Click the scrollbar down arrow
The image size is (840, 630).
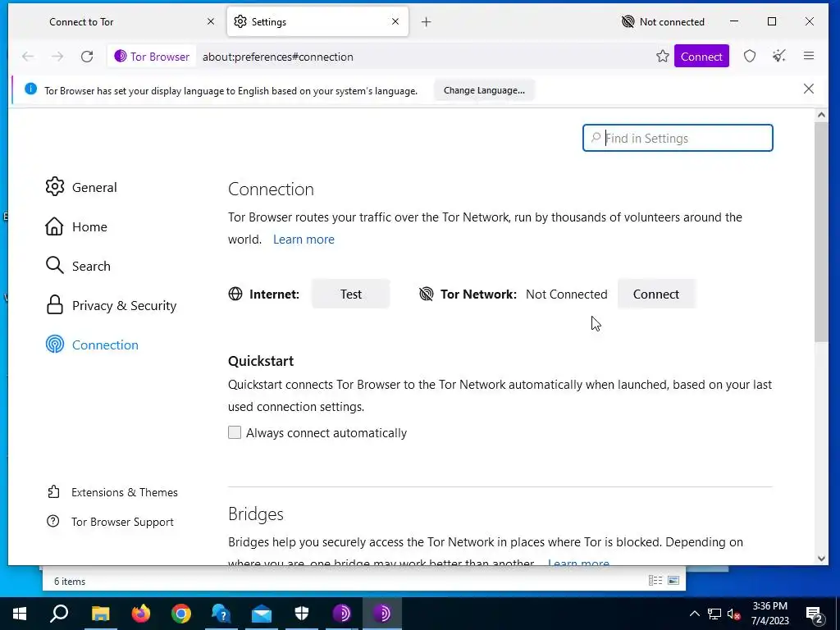tap(821, 558)
